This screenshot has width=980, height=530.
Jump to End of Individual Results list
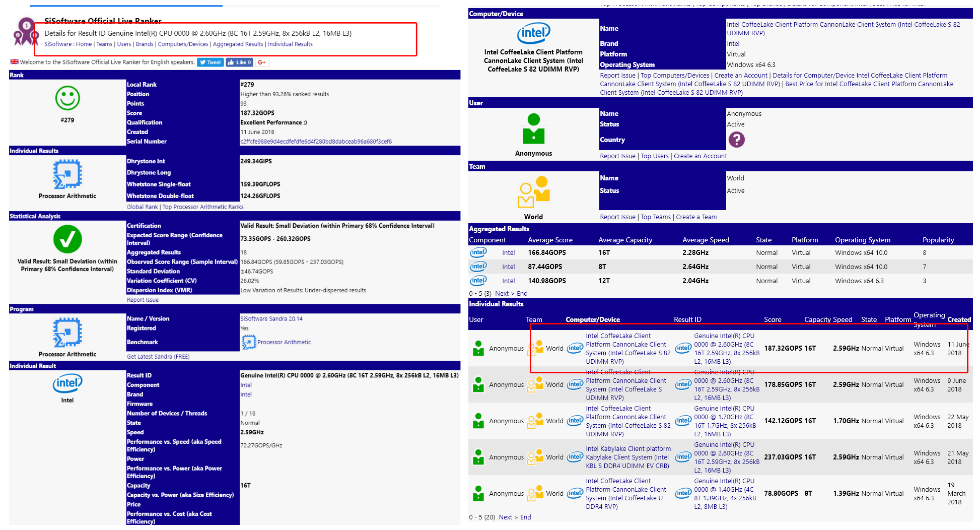coord(526,517)
